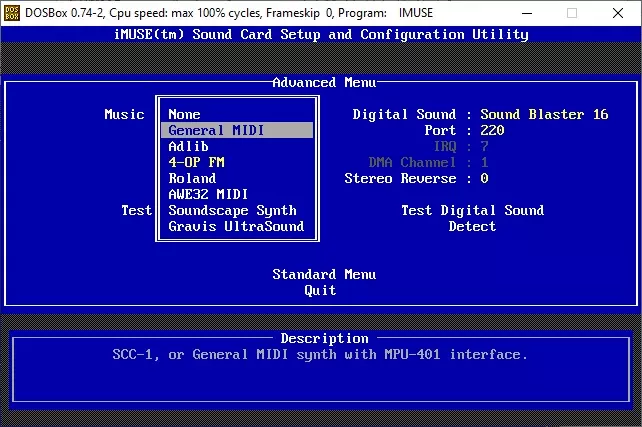Click the iMUSE Setup utility title
Screen dimensions: 642x427
321,34
